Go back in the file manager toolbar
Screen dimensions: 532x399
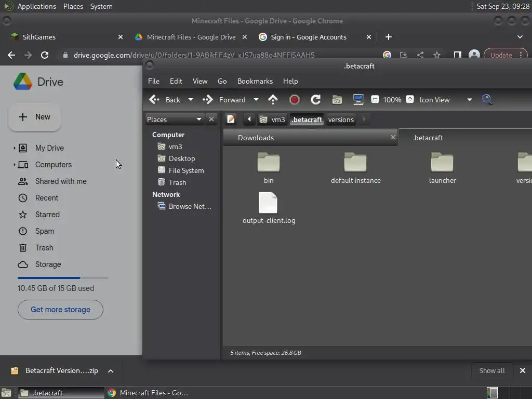coord(165,100)
